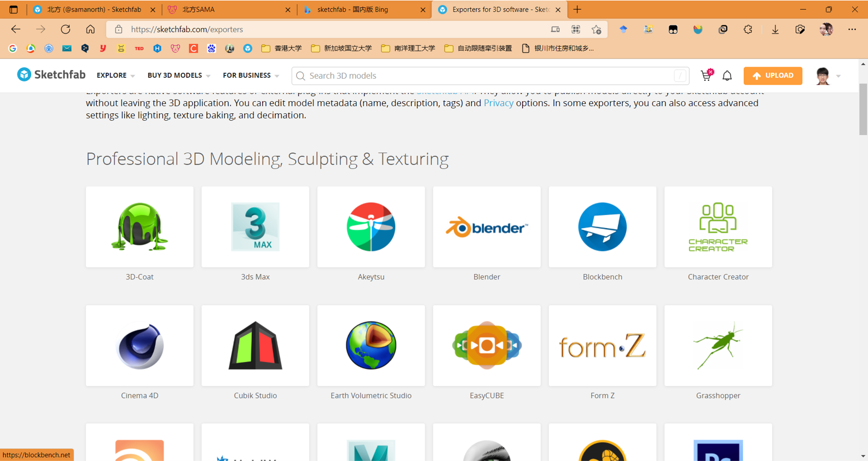Click the orange Upload button
The height and width of the screenshot is (461, 868).
pos(772,76)
